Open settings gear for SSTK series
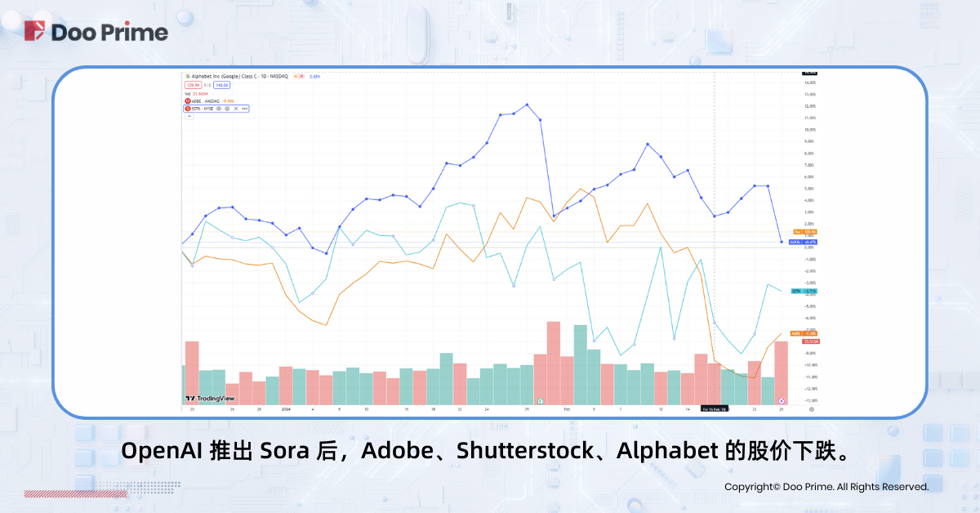The width and height of the screenshot is (980, 513). [x=227, y=108]
